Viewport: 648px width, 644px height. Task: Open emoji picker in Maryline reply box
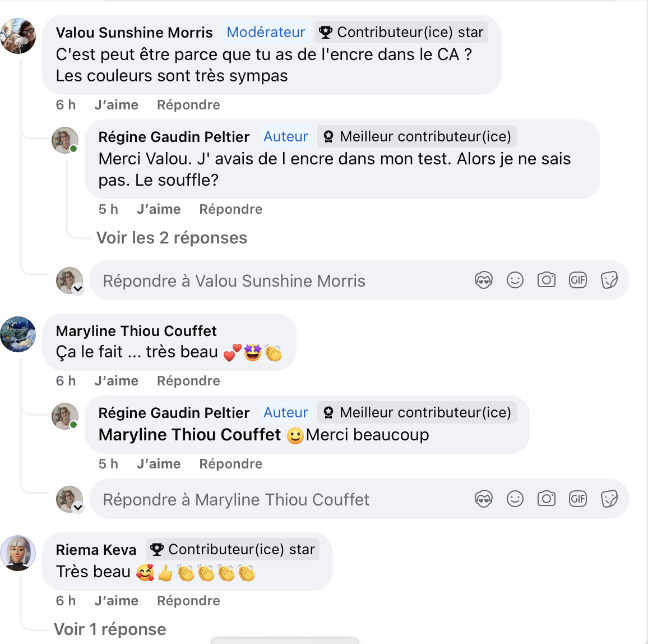515,499
